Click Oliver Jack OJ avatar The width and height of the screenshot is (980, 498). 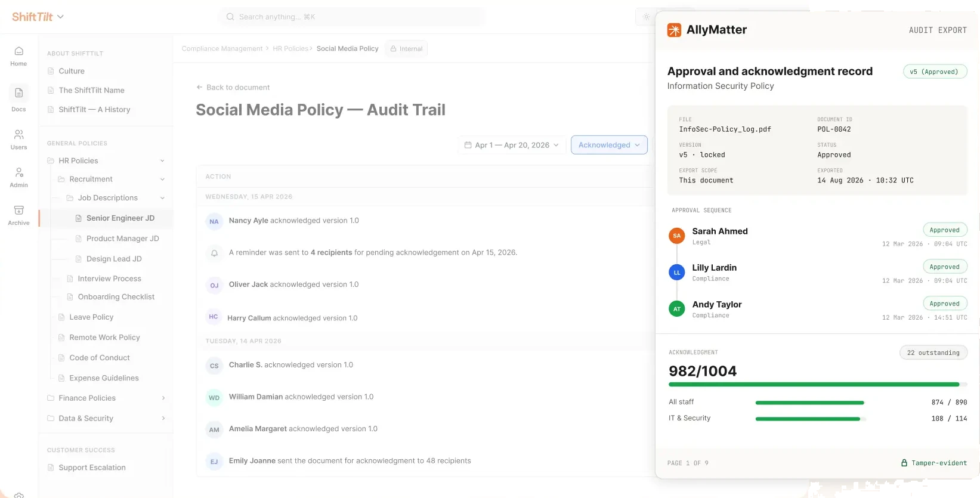tap(214, 285)
